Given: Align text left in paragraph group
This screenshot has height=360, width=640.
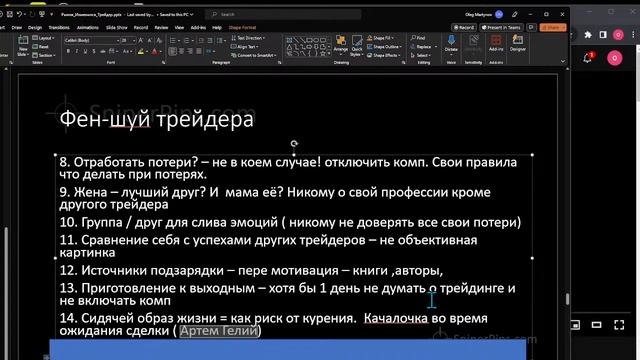Looking at the screenshot, I should coord(173,51).
